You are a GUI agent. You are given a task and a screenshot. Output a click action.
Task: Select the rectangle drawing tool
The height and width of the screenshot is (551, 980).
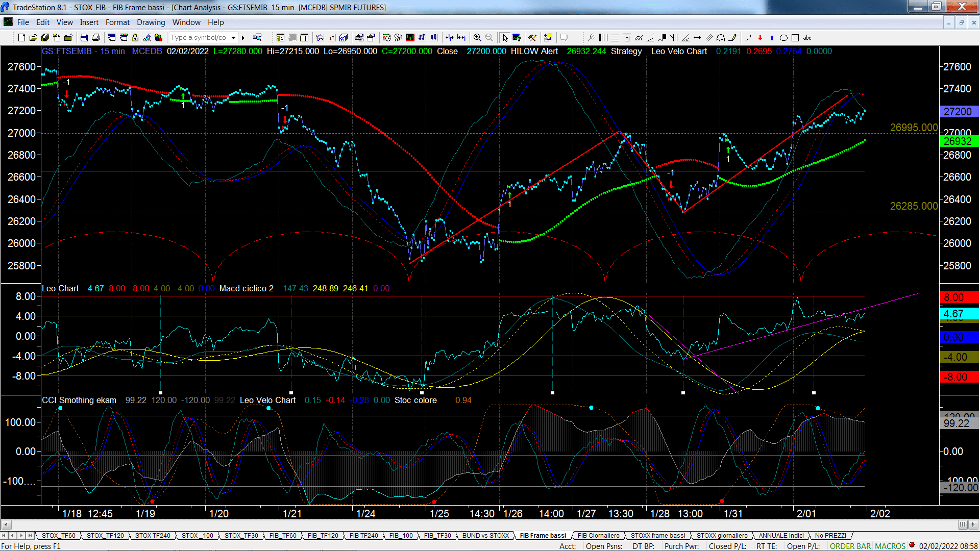pyautogui.click(x=795, y=38)
